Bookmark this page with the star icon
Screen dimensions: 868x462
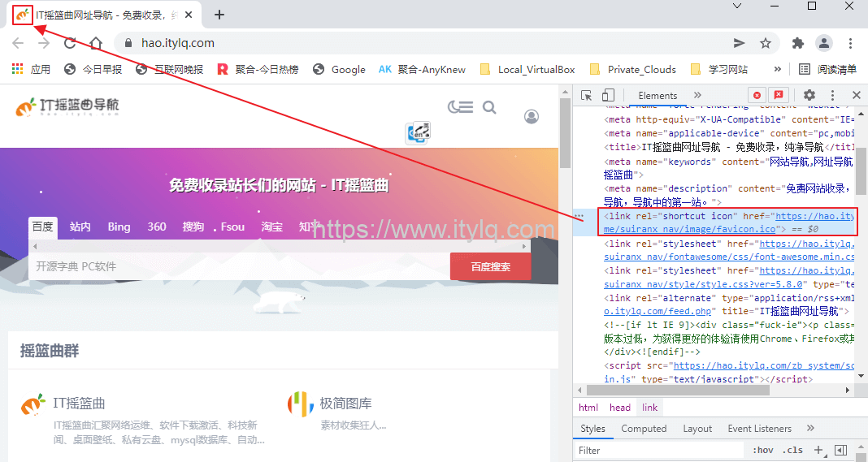point(766,43)
